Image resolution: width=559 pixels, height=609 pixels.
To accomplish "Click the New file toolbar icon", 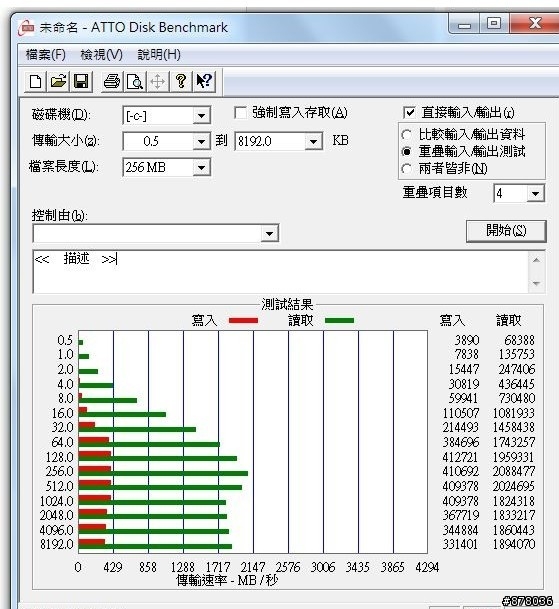I will [x=35, y=82].
